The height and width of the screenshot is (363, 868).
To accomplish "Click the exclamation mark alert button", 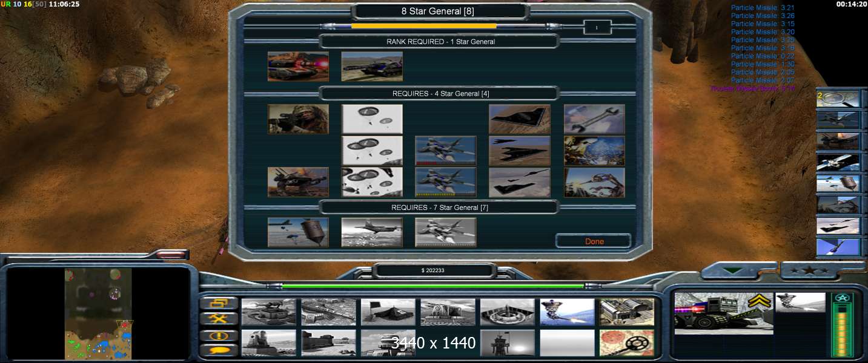I will [x=218, y=335].
